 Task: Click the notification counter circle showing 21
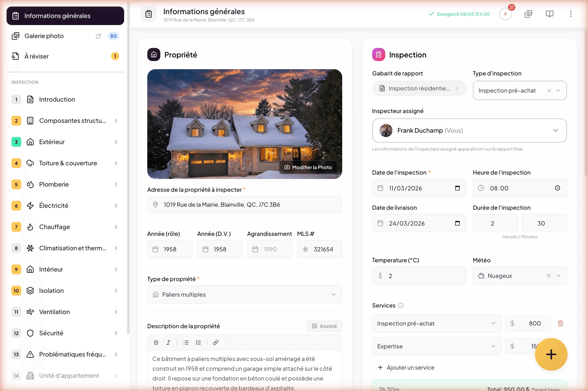(x=506, y=14)
